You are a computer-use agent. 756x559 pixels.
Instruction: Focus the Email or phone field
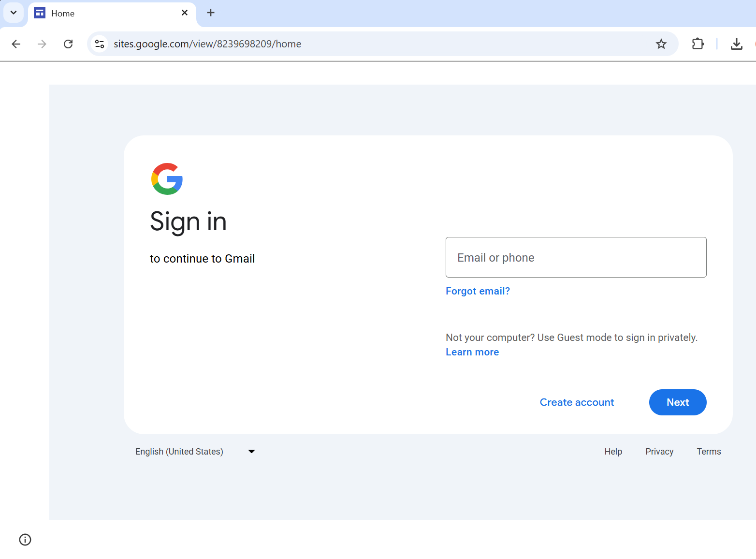[576, 257]
